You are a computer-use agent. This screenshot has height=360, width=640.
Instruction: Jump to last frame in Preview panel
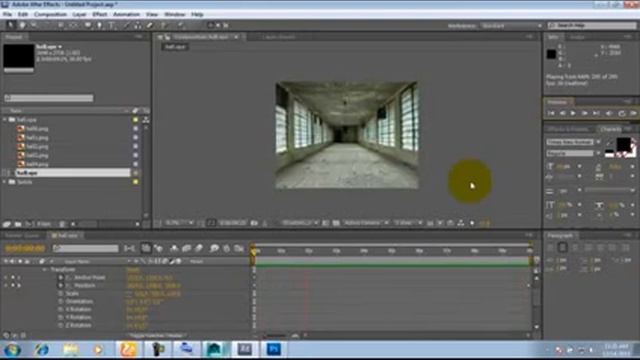click(596, 113)
